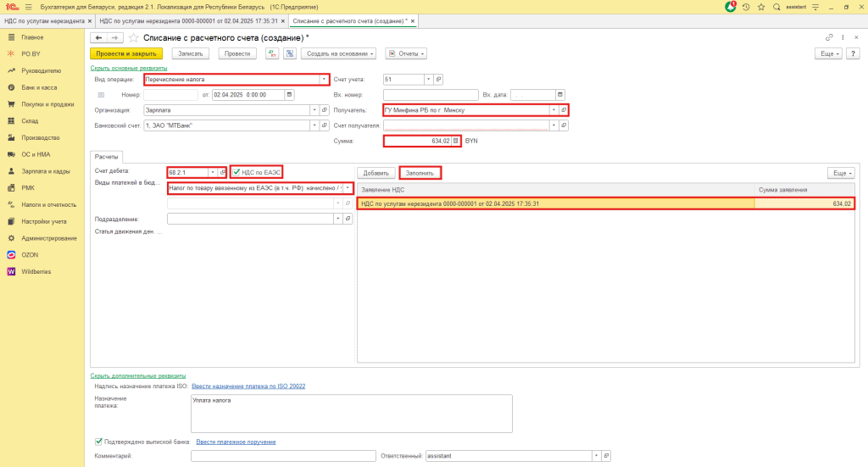This screenshot has width=868, height=467.
Task: Click Заполнить button above table
Action: (x=420, y=173)
